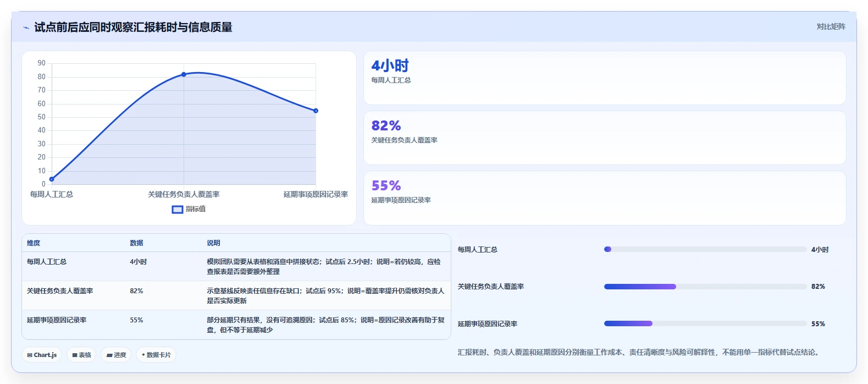Viewport: 868px width, 384px height.
Task: Click the 延期事项原因记录率 label in the progress list
Action: click(488, 324)
